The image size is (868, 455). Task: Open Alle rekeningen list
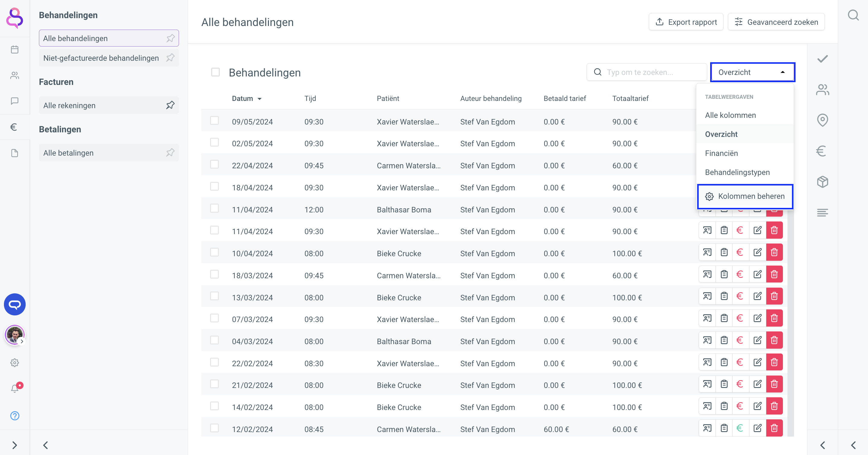point(109,105)
